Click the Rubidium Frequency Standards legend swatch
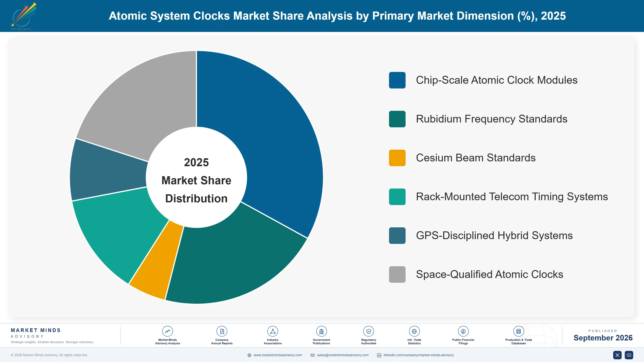This screenshot has width=644, height=362. click(397, 119)
